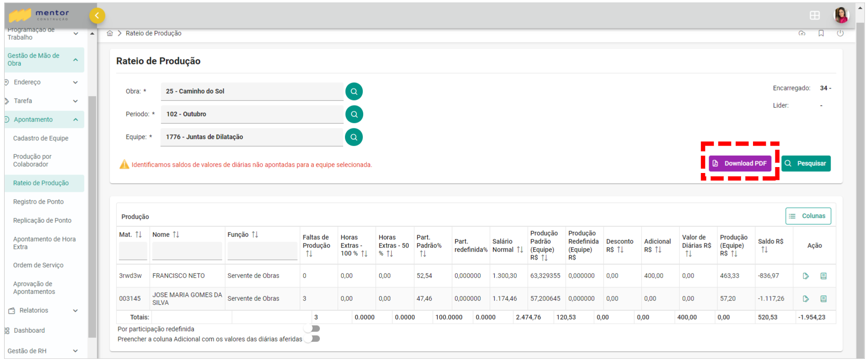
Task: Collapse Gestão de Mão de Obra section
Action: [x=76, y=60]
